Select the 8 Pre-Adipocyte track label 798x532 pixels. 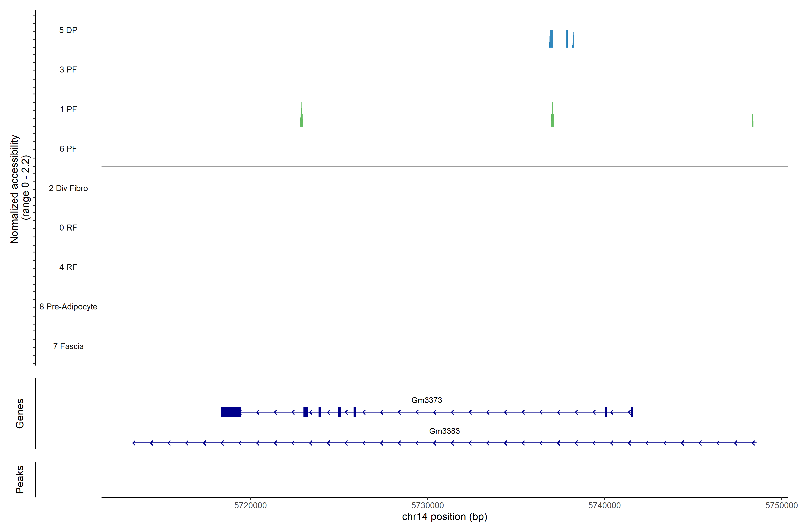(x=68, y=307)
